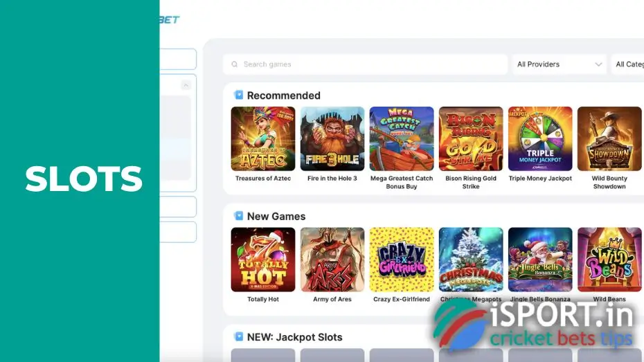Launch Totally Hot X-mas Edition slot
The image size is (644, 362).
point(263,260)
